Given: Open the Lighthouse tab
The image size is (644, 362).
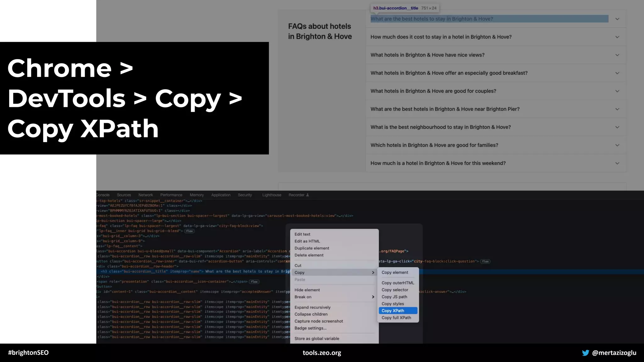Looking at the screenshot, I should (272, 195).
